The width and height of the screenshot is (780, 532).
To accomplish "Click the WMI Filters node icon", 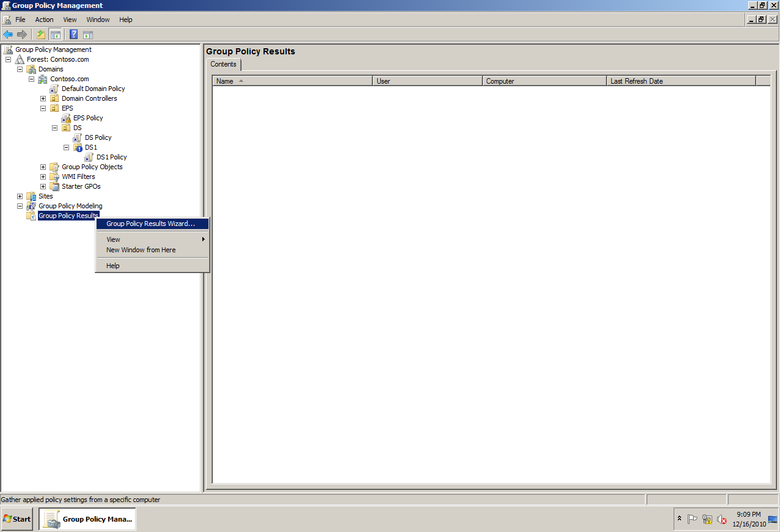I will [53, 177].
